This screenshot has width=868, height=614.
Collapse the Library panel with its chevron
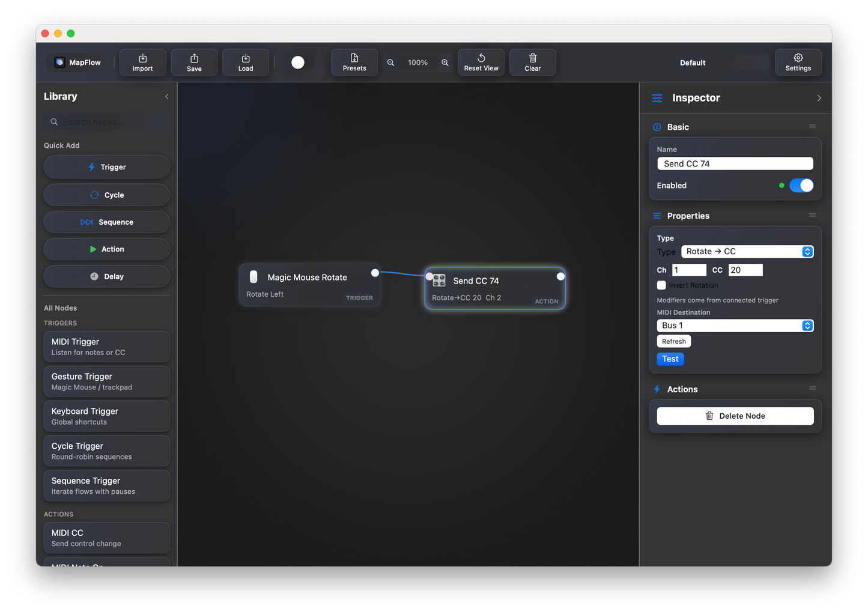click(x=166, y=96)
